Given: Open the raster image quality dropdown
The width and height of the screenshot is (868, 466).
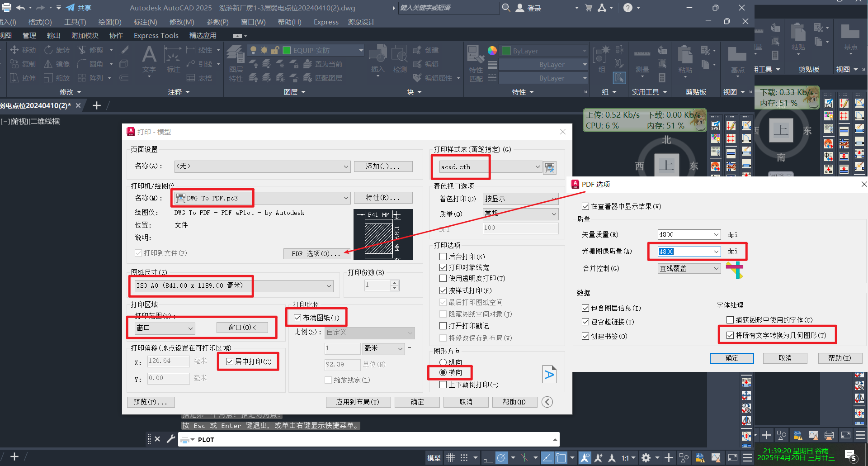Looking at the screenshot, I should 689,252.
